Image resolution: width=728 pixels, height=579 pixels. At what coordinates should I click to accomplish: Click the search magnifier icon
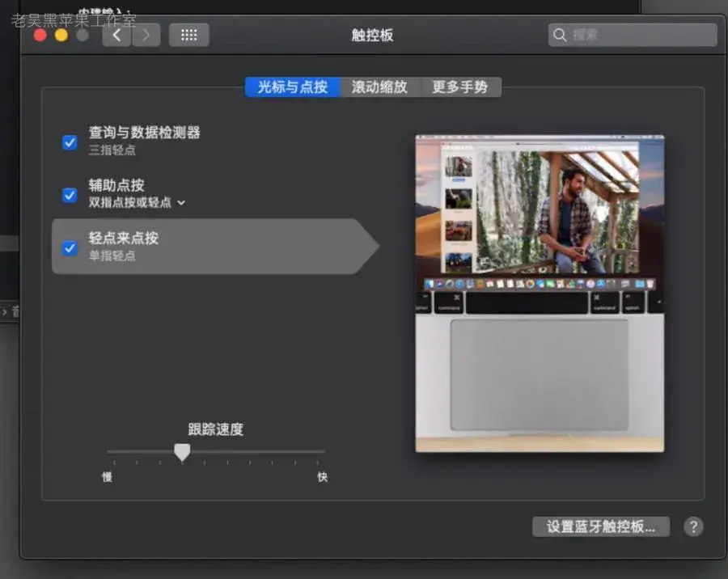[560, 35]
